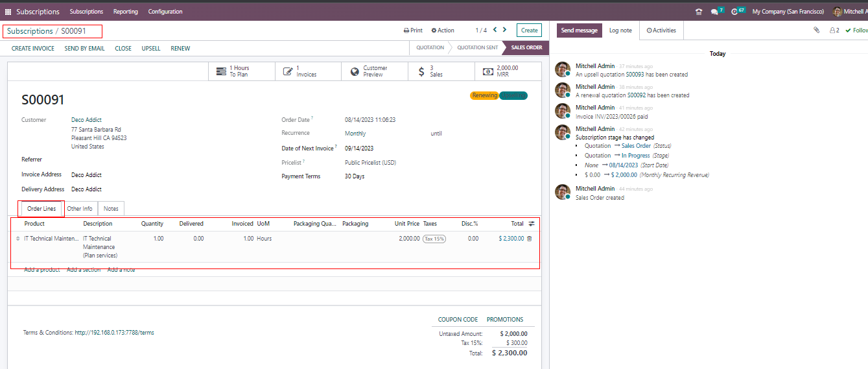Open the Customer Preview stat button

368,71
